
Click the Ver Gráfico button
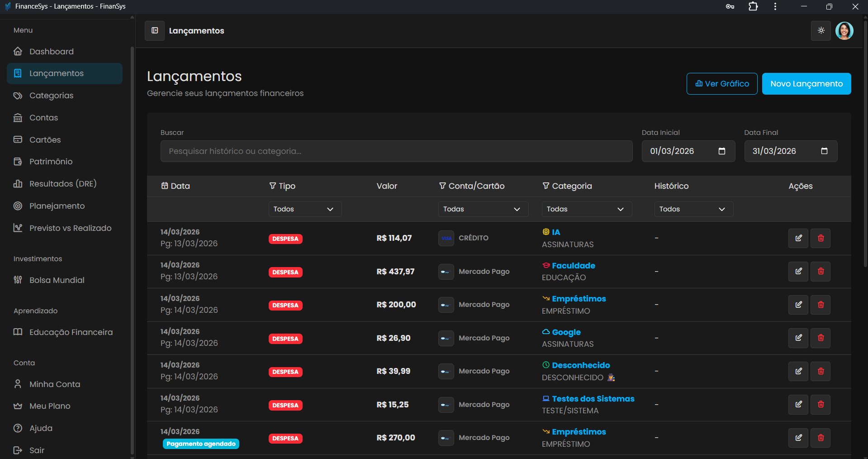pyautogui.click(x=721, y=84)
